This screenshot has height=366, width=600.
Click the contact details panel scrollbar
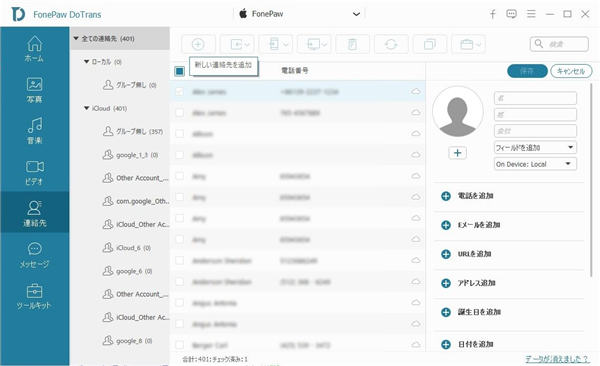click(592, 179)
